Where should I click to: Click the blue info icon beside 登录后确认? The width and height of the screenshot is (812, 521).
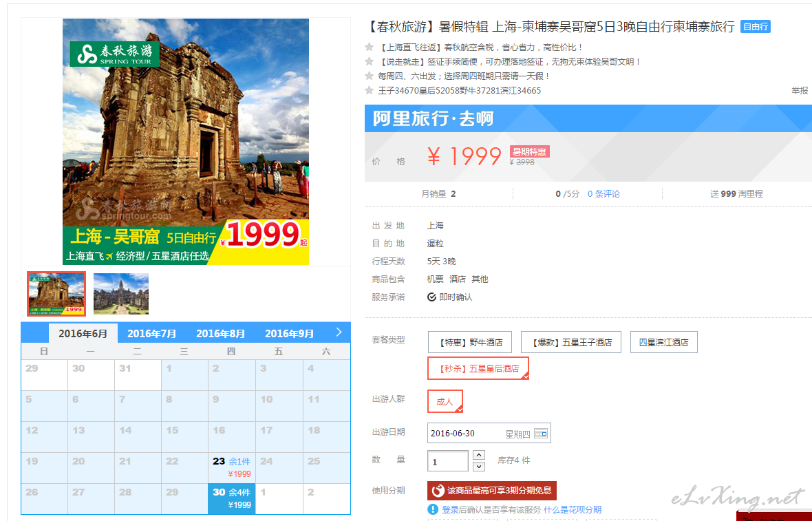pyautogui.click(x=433, y=509)
